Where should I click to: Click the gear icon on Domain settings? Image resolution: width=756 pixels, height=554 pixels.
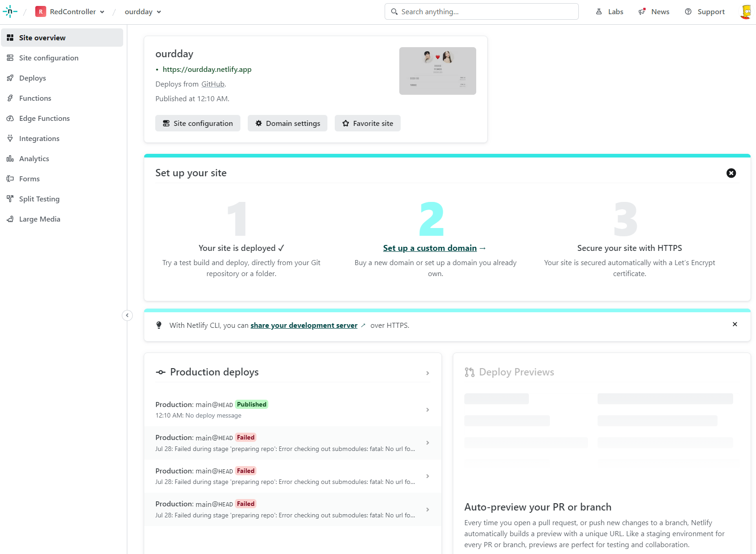click(259, 123)
